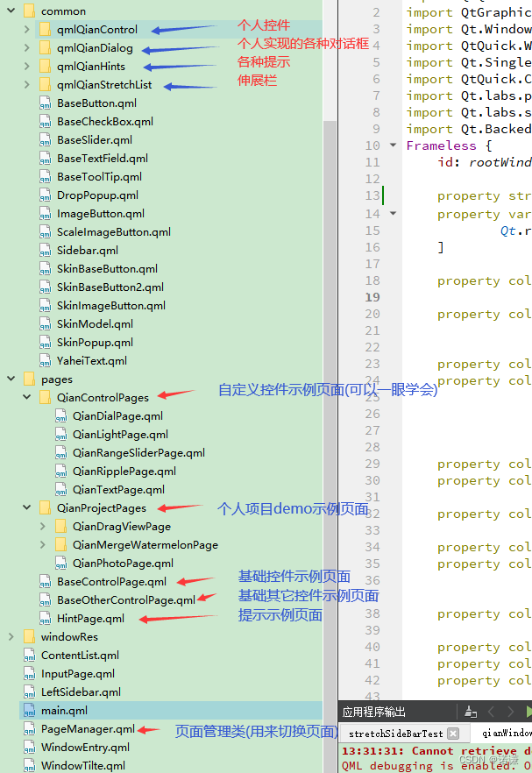Open QianRipplePage.qml in the tree

[x=124, y=472]
